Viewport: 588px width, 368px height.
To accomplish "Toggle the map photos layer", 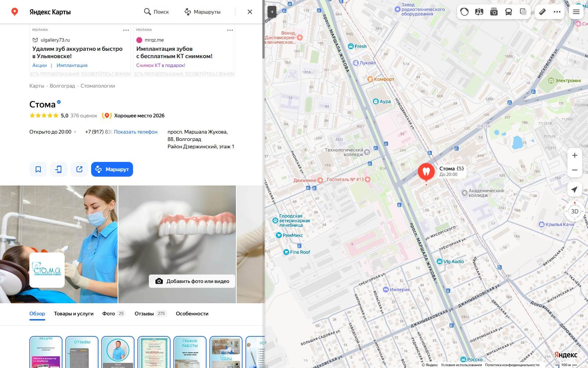I will click(x=494, y=12).
